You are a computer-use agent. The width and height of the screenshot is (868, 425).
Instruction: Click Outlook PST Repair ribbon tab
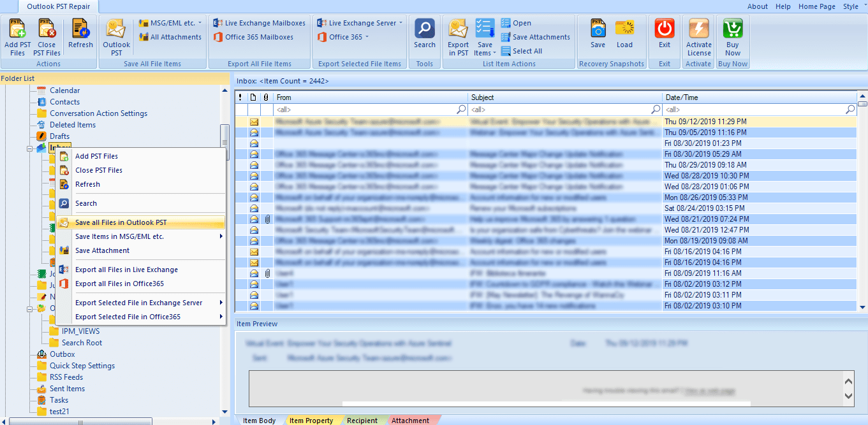(59, 6)
